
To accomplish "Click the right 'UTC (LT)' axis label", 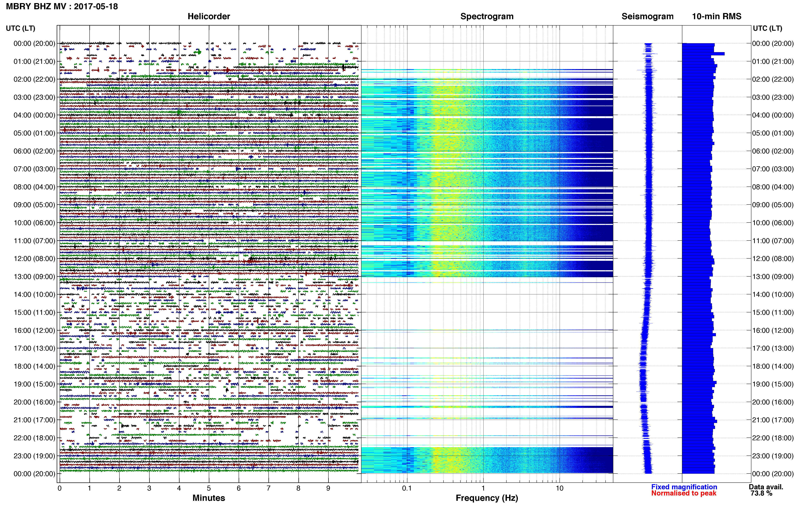I will 767,28.
